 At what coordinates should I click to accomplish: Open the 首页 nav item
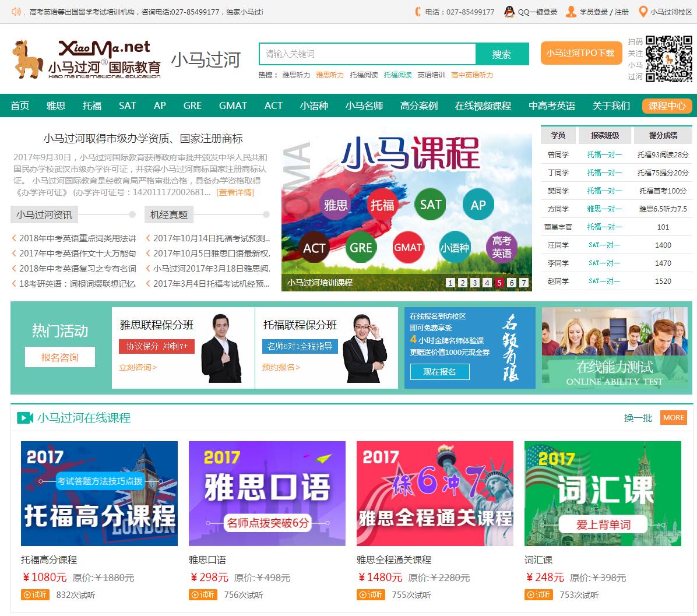(20, 106)
